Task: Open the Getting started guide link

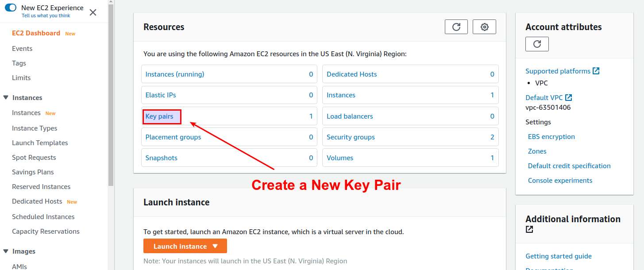Action: [559, 256]
